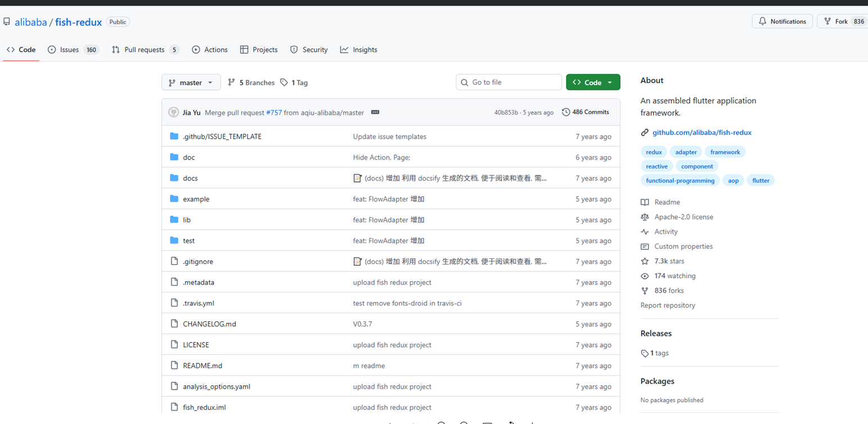Click the eye icon beside 174 watching

[x=645, y=276]
